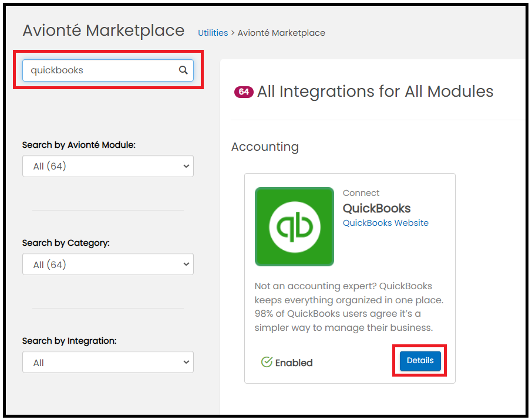The image size is (532, 420).
Task: Focus the quickbooks search input field
Action: [108, 70]
